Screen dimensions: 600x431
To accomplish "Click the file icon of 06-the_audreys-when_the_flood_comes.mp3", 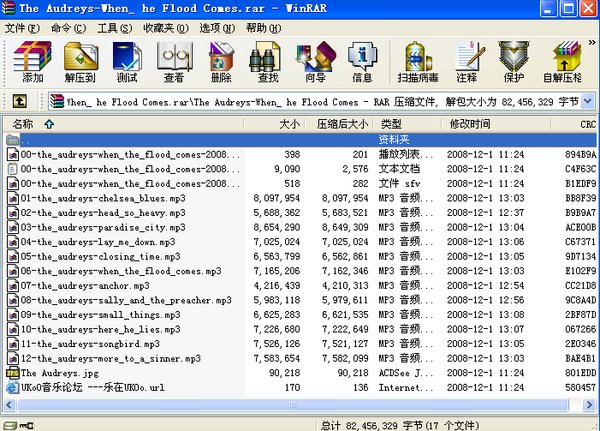I will [x=13, y=271].
